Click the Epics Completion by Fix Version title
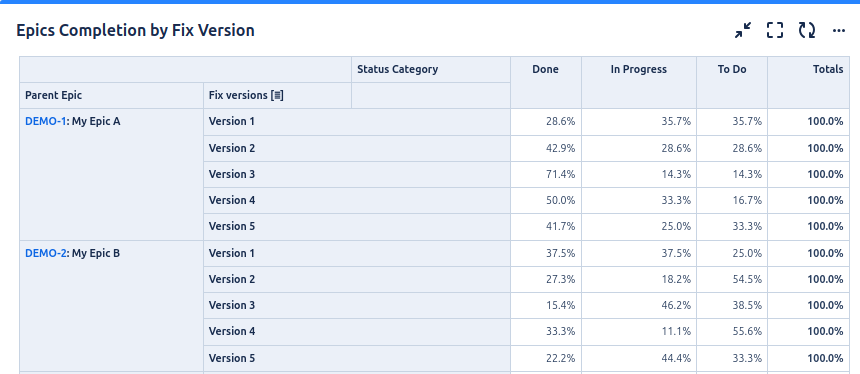 (135, 31)
